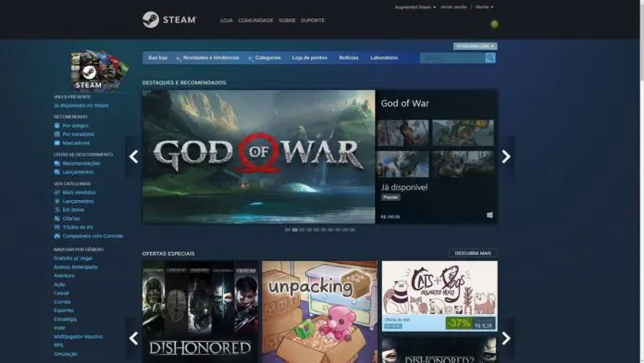Open Cats + Dogs Organized Neatly offer
Screen dimensions: 644x363
tap(440, 296)
